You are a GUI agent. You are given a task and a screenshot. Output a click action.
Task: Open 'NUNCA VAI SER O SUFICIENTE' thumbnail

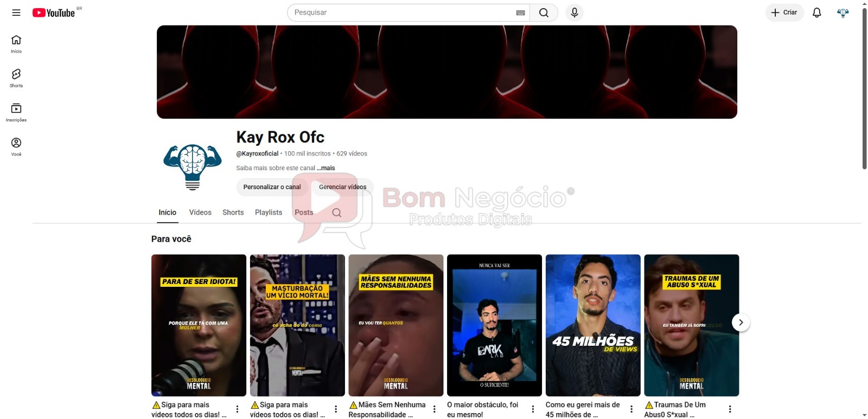click(x=494, y=325)
